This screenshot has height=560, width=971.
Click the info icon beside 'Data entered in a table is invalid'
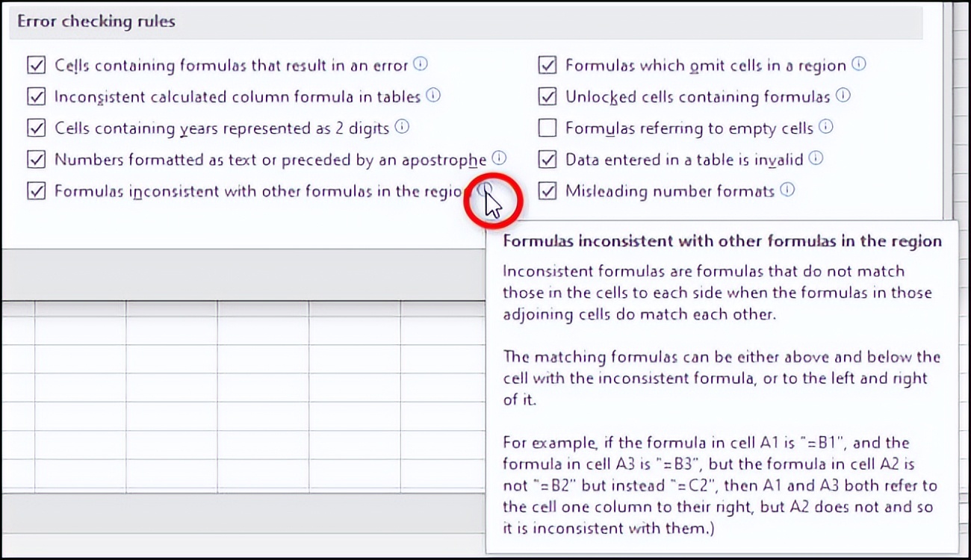tap(816, 159)
